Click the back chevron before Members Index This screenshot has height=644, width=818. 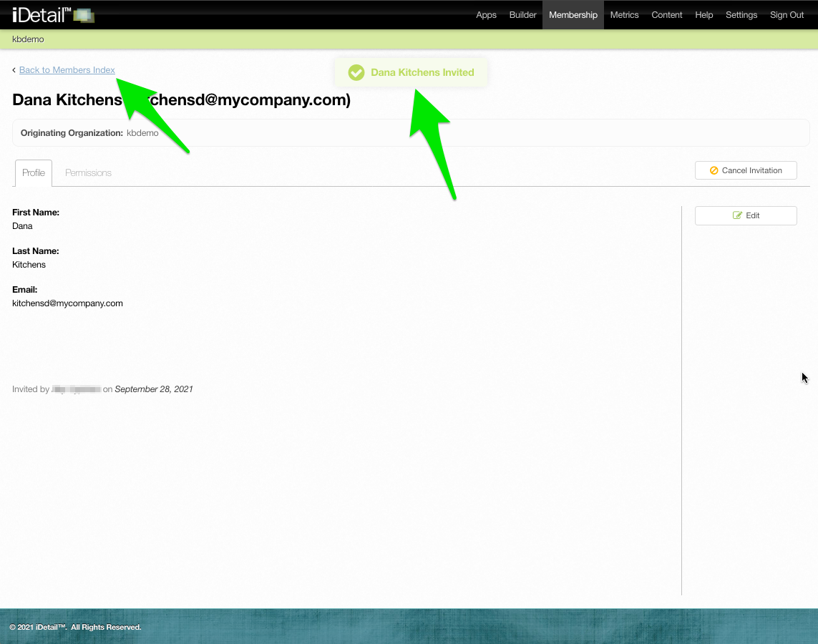click(14, 70)
